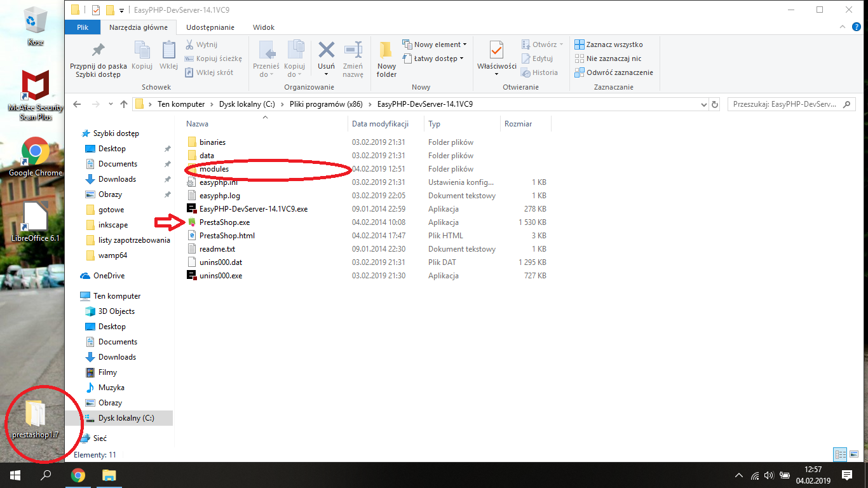Select the binaries folder
The image size is (868, 488).
pos(207,142)
